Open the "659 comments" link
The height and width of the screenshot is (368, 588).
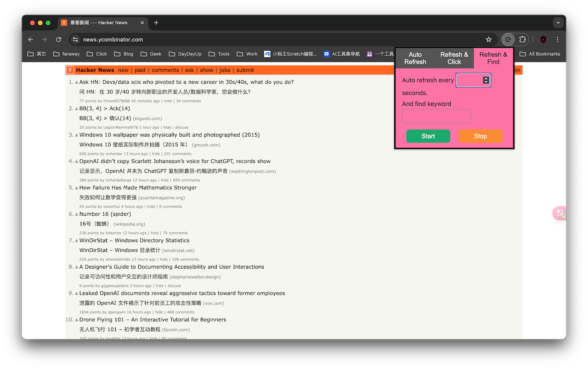(x=186, y=180)
